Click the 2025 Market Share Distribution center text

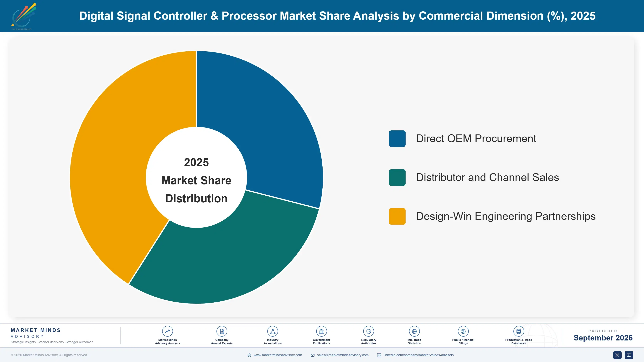coord(196,180)
